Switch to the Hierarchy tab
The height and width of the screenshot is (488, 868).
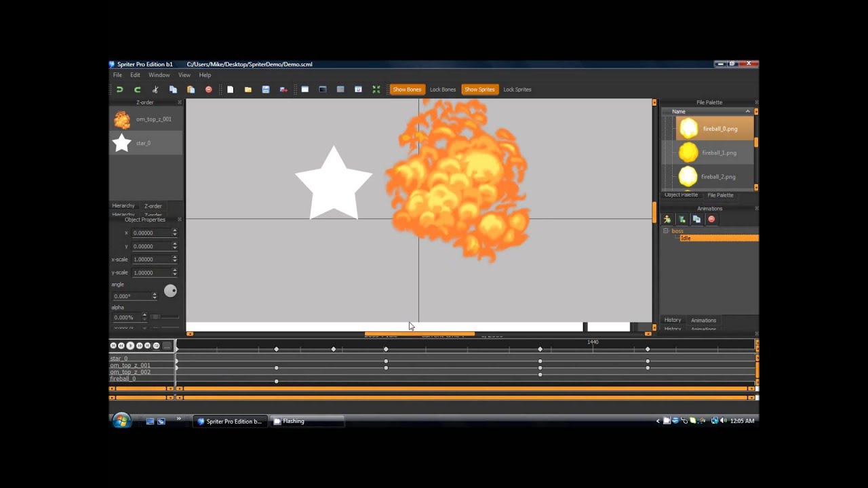(x=123, y=206)
